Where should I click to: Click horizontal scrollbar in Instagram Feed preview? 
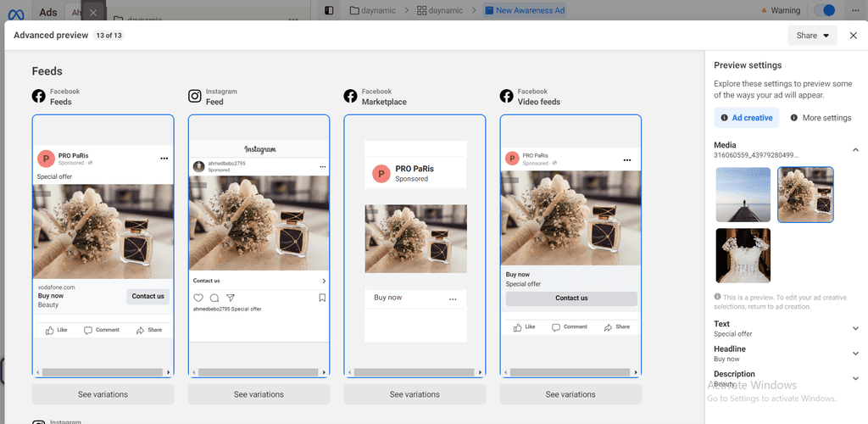259,372
